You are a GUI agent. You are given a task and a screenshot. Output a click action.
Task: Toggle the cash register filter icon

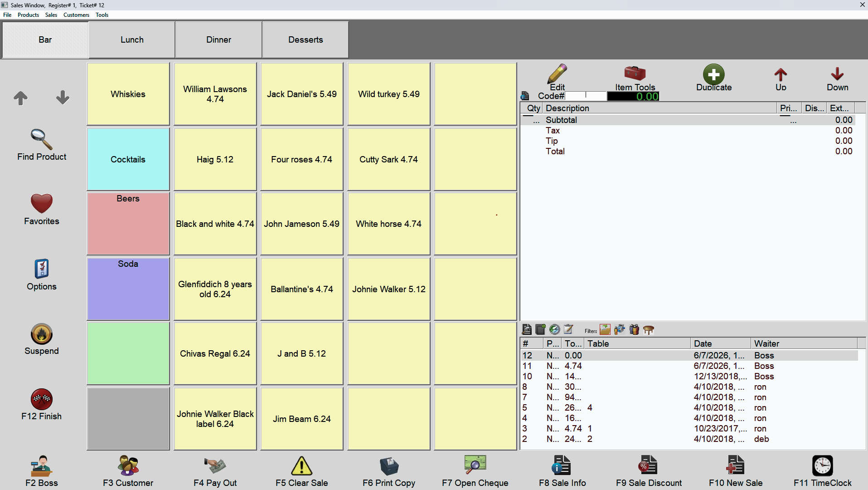620,329
